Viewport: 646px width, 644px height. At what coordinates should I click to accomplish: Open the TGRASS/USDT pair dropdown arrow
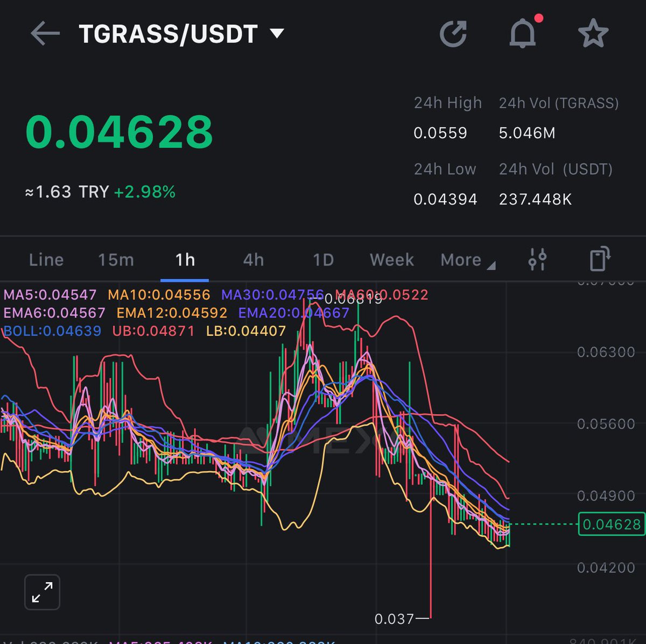[x=277, y=34]
